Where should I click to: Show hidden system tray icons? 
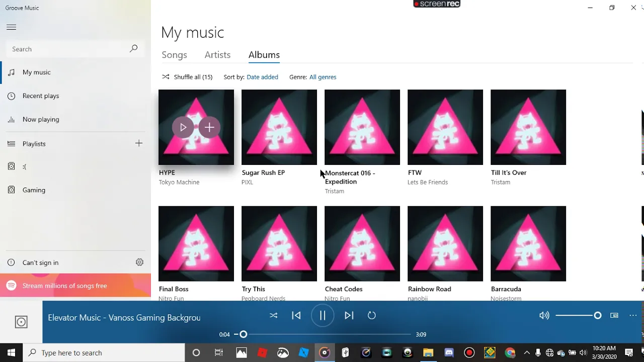[527, 352]
